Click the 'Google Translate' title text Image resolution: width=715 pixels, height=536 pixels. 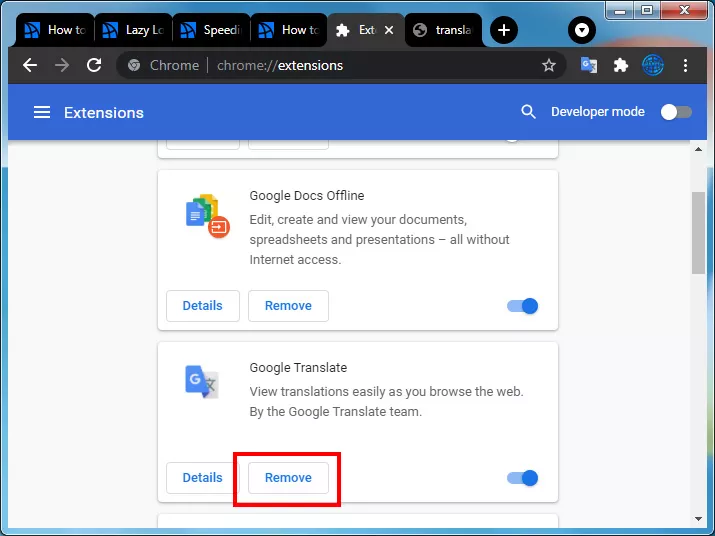pos(298,368)
